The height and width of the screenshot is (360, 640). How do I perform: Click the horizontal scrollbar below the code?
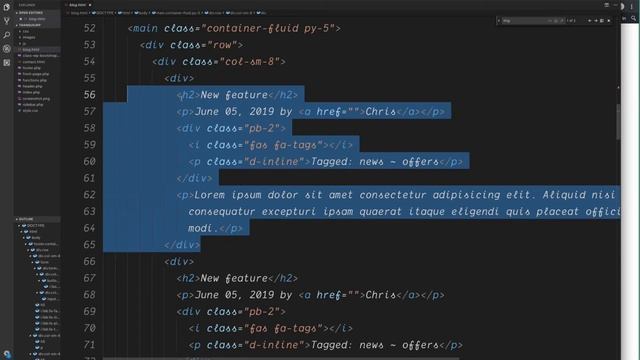281,358
